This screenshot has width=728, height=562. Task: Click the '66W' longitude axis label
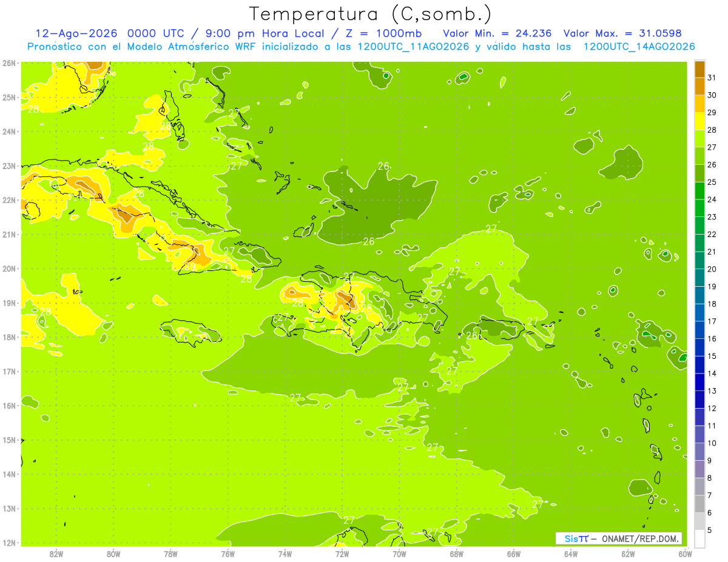(514, 554)
